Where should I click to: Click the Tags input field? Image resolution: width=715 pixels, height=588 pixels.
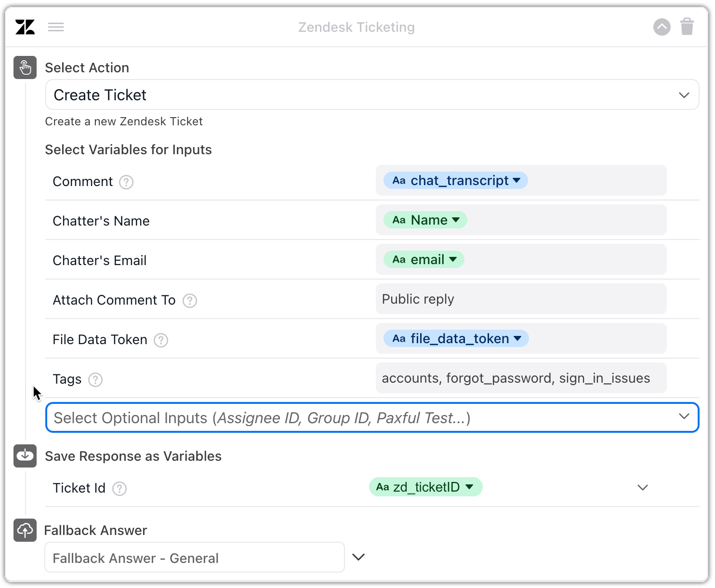pyautogui.click(x=520, y=378)
